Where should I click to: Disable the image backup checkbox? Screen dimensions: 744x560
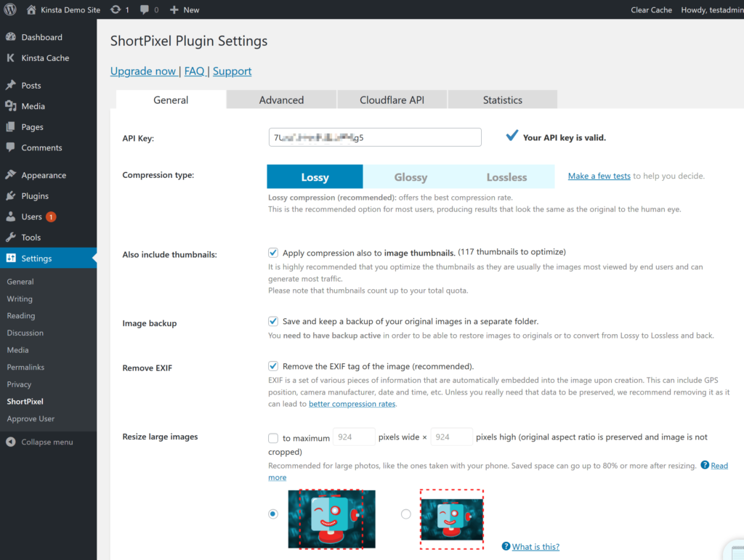point(273,321)
